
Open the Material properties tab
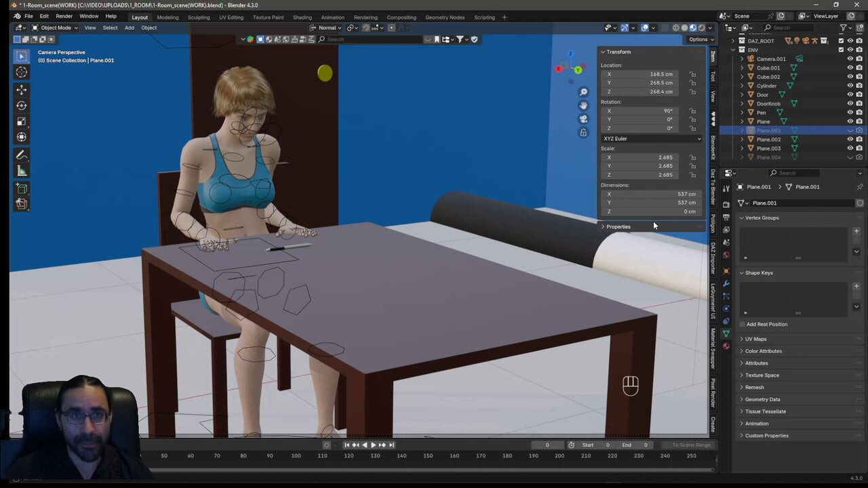[726, 346]
